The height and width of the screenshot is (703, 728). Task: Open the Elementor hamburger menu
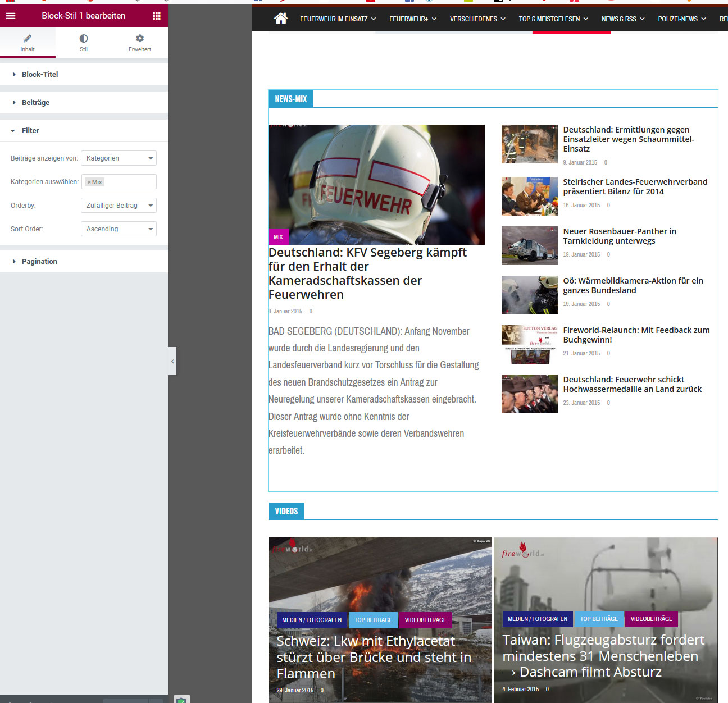pos(11,16)
